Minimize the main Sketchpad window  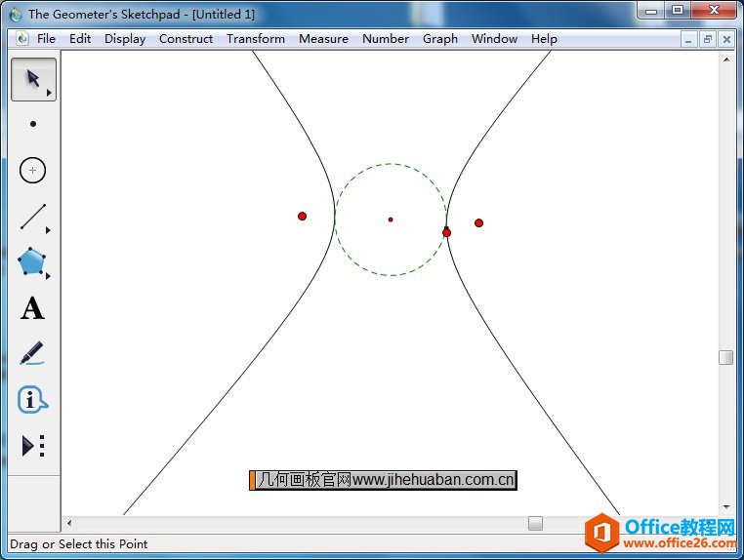651,11
